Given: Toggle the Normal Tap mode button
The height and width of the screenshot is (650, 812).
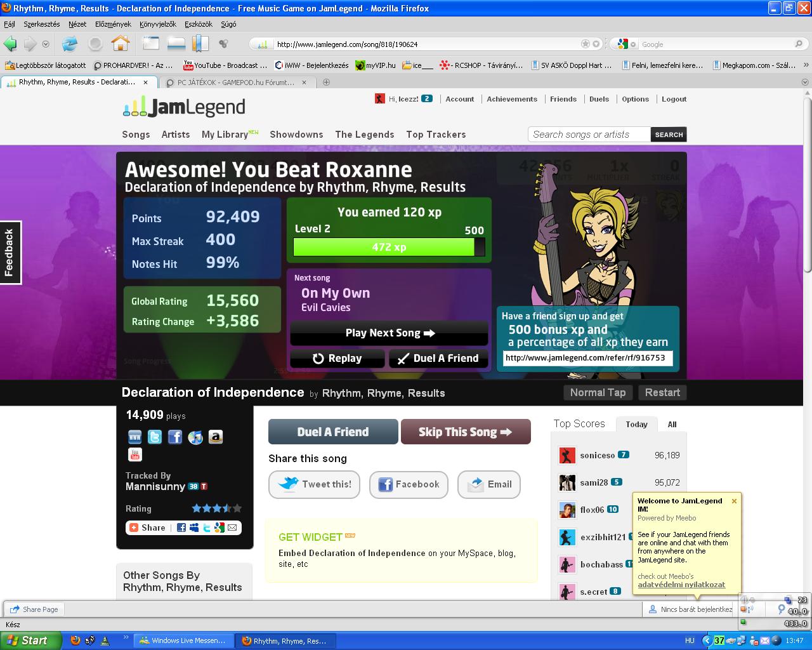Looking at the screenshot, I should (x=598, y=392).
